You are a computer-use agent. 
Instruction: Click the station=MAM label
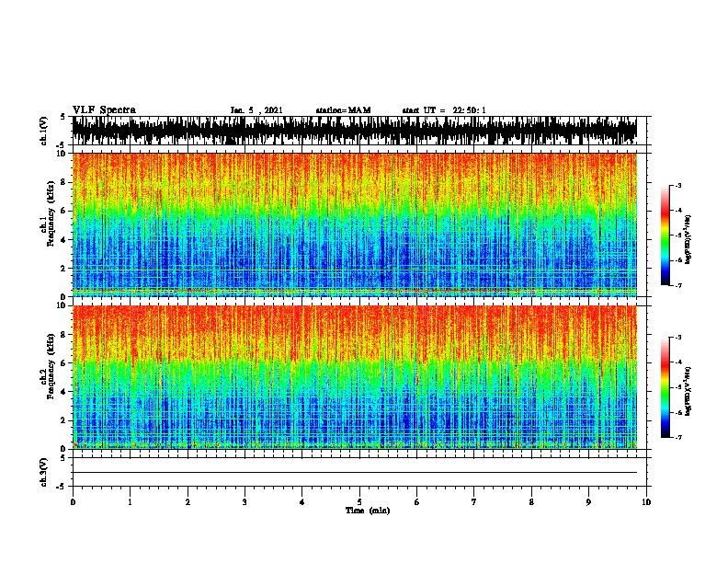pyautogui.click(x=343, y=110)
